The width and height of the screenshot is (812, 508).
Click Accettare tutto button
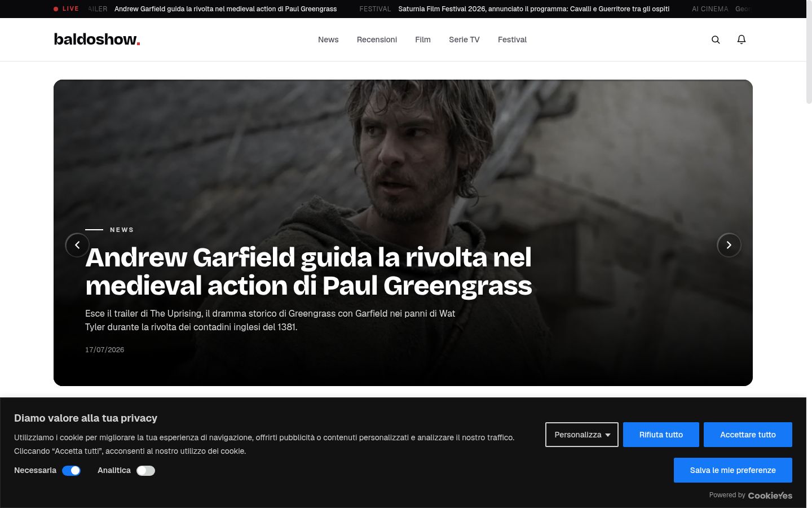(x=748, y=435)
